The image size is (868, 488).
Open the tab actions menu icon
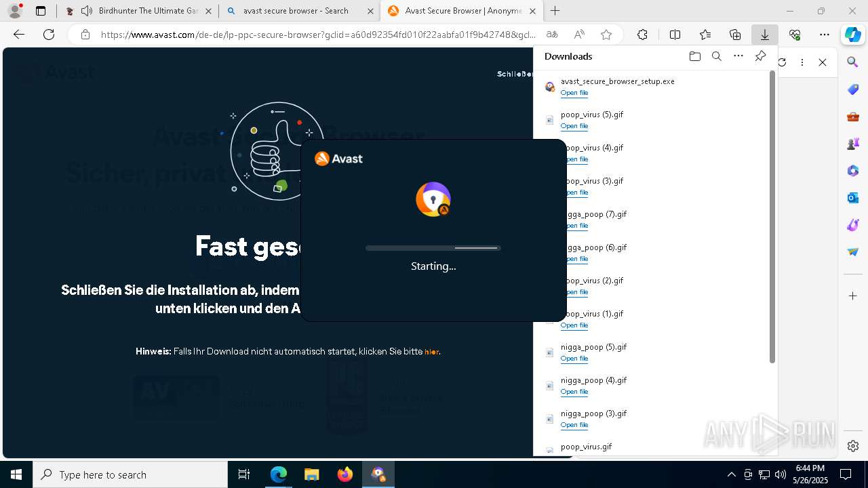click(41, 11)
